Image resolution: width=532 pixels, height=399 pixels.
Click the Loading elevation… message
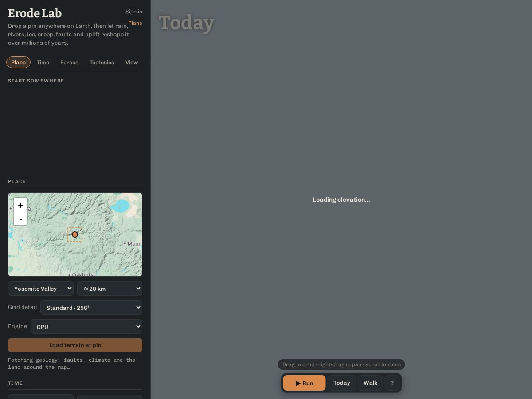pos(341,200)
